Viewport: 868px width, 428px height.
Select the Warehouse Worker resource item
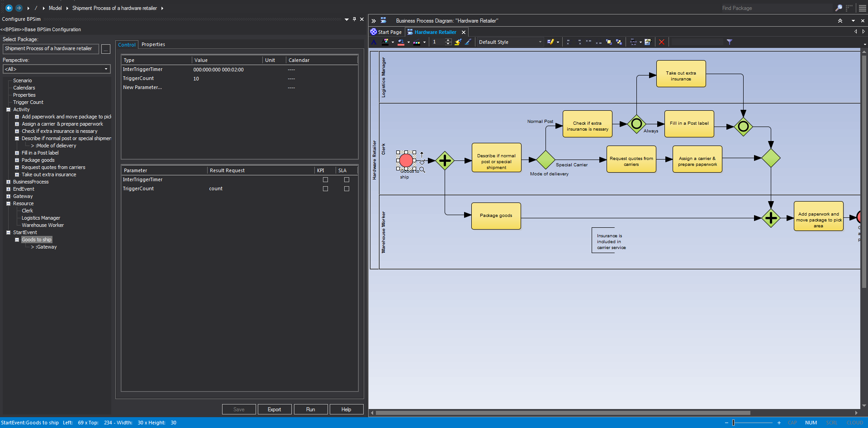tap(43, 225)
